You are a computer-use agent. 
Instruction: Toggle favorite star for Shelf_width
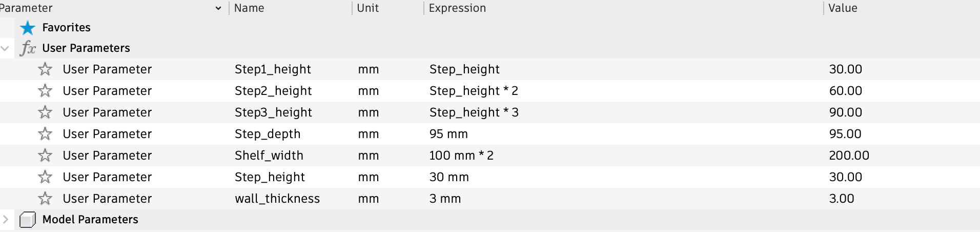(45, 156)
